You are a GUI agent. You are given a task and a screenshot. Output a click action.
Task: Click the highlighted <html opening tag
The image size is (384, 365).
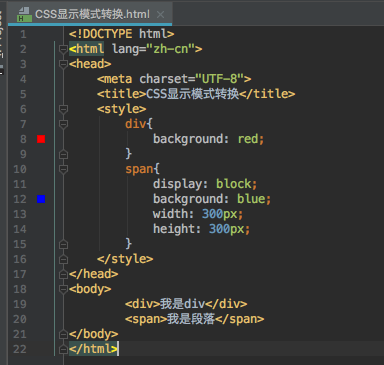click(87, 49)
